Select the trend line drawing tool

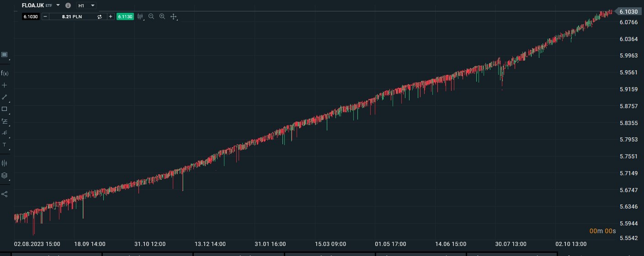[5, 97]
